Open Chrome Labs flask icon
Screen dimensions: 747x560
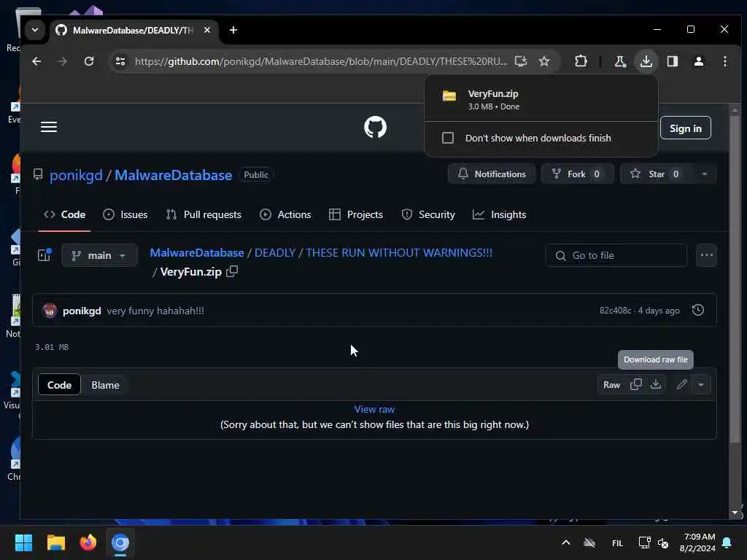(620, 61)
